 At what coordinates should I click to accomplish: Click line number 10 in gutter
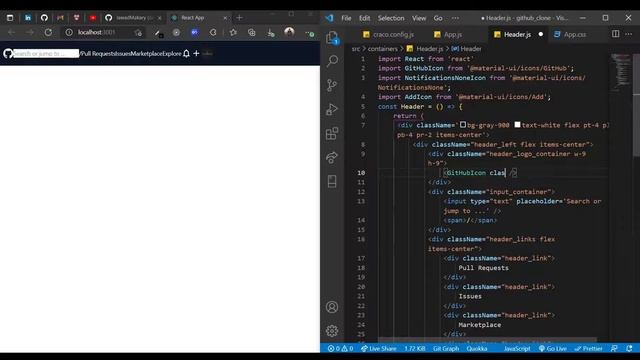(x=361, y=173)
